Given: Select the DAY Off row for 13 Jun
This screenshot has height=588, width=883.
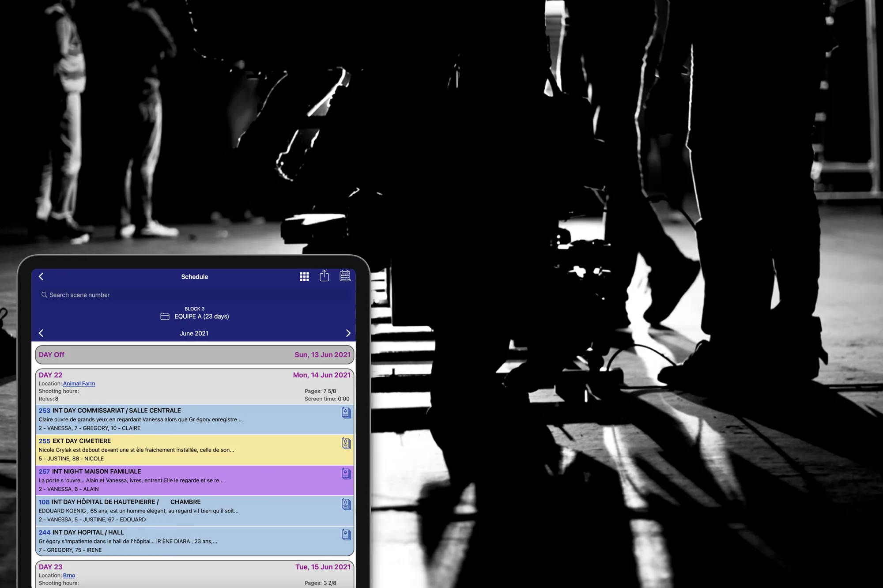Looking at the screenshot, I should click(x=195, y=355).
